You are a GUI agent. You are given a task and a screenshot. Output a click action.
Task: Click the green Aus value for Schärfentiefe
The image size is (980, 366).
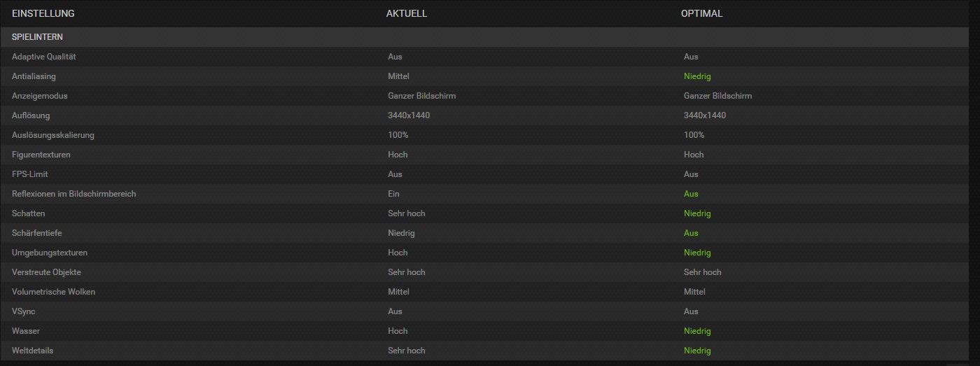click(691, 233)
